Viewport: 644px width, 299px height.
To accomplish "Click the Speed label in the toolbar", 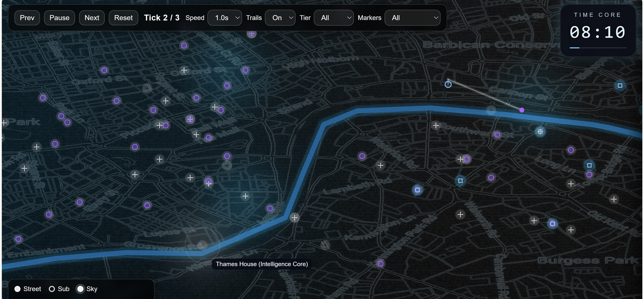I will 195,18.
